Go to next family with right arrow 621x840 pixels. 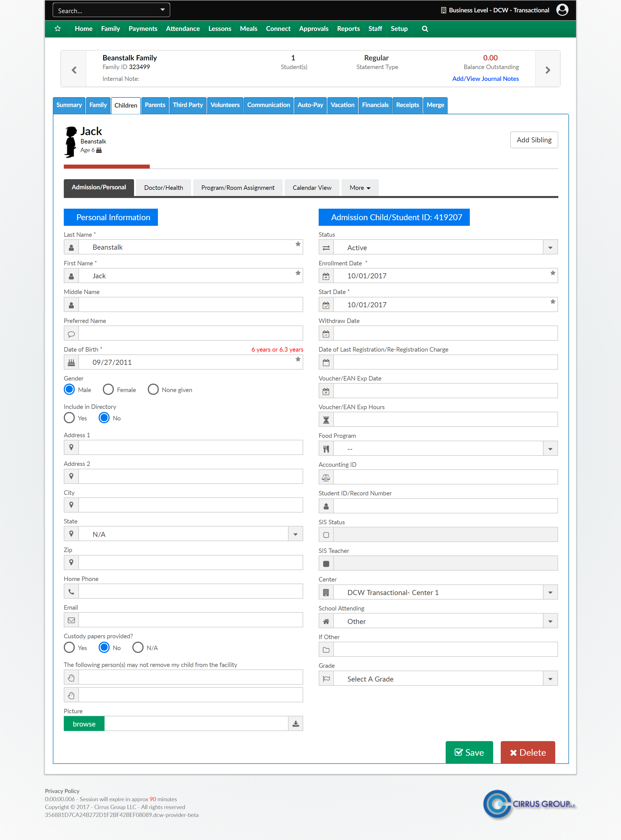(x=548, y=70)
